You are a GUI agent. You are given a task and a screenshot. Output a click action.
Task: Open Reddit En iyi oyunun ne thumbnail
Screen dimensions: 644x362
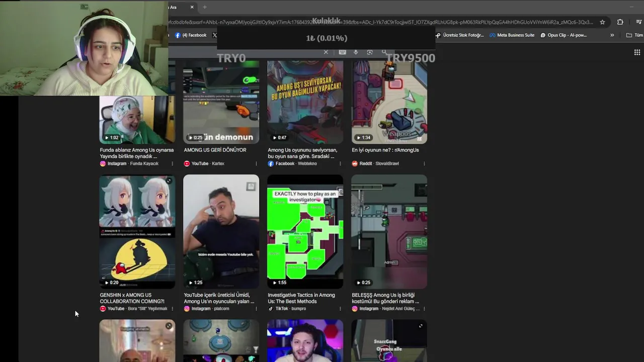click(x=389, y=103)
